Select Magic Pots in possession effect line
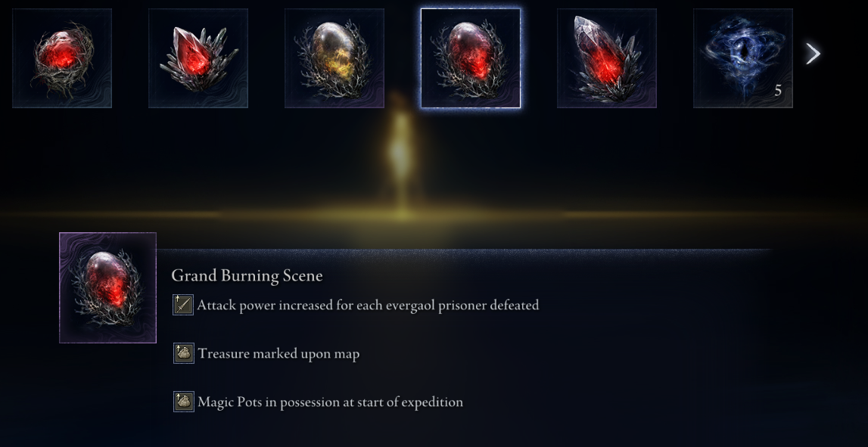The width and height of the screenshot is (868, 447). 330,402
